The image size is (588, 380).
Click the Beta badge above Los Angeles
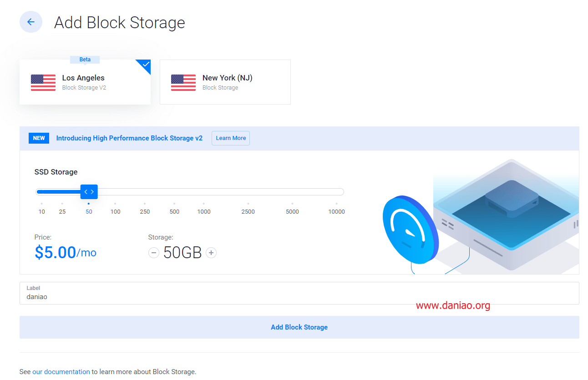pos(85,60)
